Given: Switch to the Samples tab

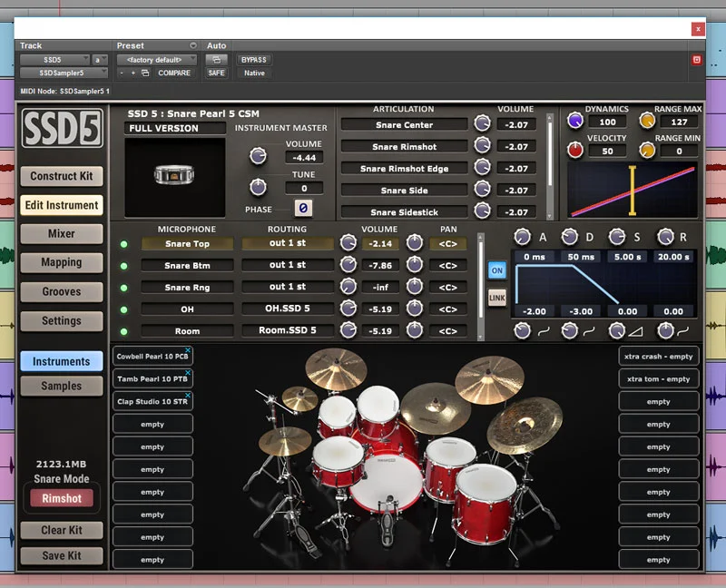Looking at the screenshot, I should [x=62, y=386].
